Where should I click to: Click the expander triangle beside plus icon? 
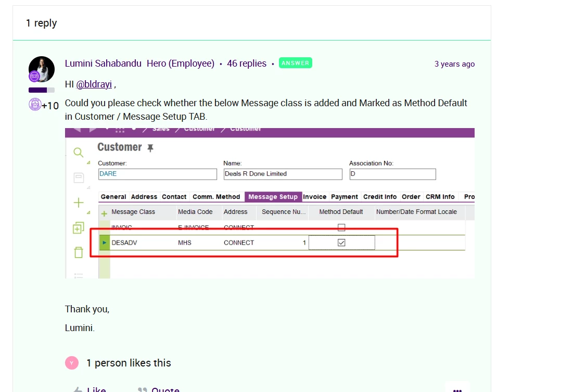[x=88, y=212]
